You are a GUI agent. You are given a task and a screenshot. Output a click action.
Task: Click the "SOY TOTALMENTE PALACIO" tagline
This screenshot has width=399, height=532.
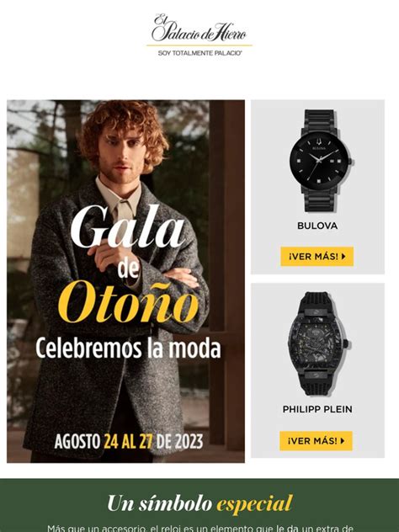click(199, 53)
